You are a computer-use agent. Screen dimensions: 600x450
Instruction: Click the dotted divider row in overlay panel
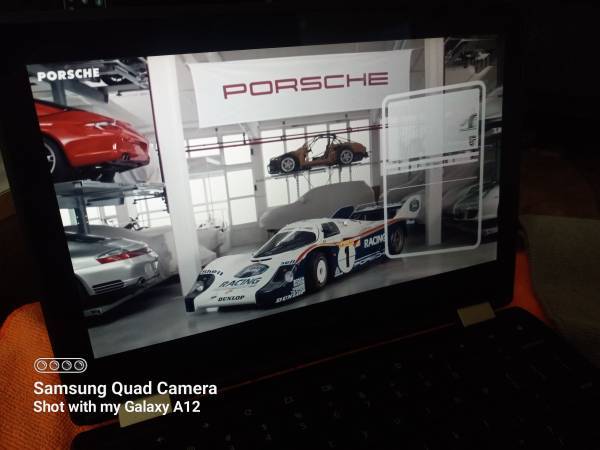click(433, 162)
